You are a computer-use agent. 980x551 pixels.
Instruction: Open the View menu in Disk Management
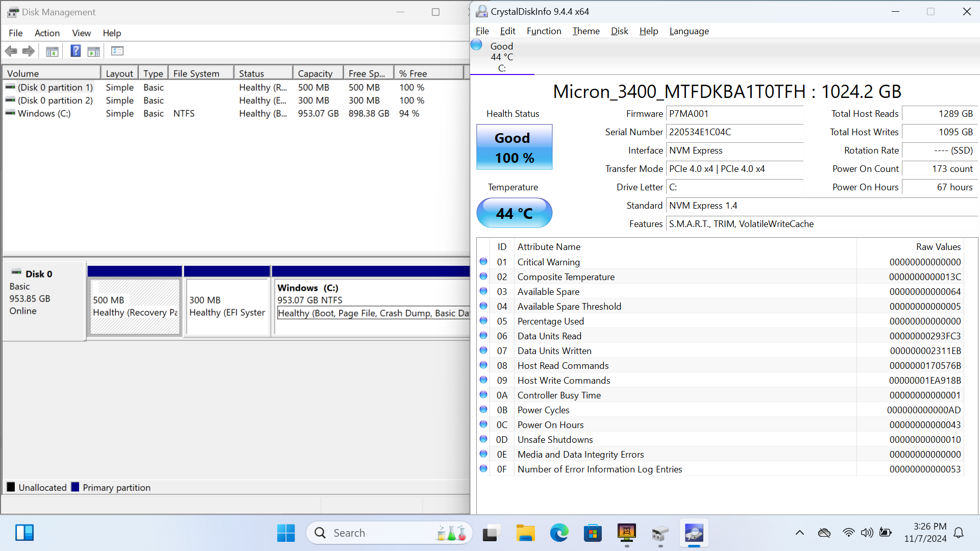point(81,33)
